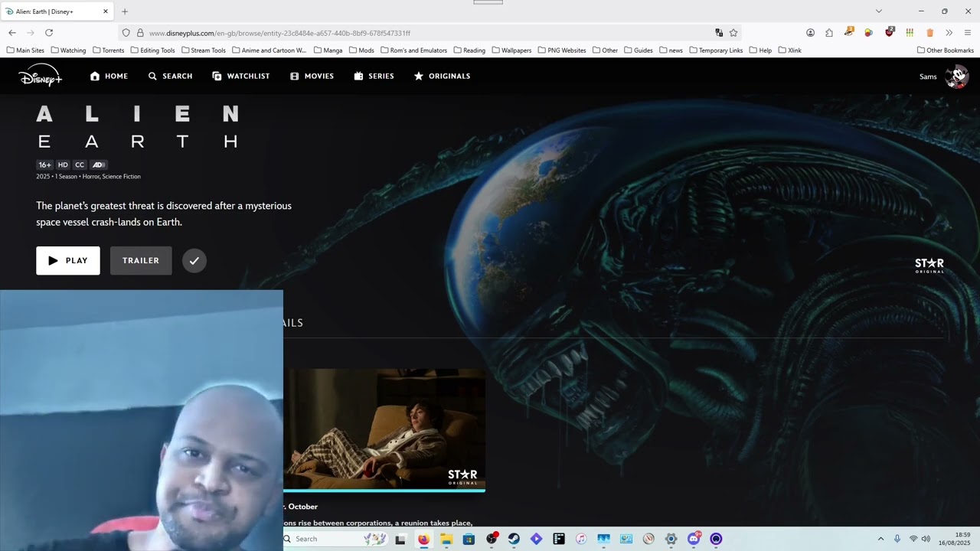
Task: Open the Editing Tools bookmark folder
Action: [x=152, y=51]
